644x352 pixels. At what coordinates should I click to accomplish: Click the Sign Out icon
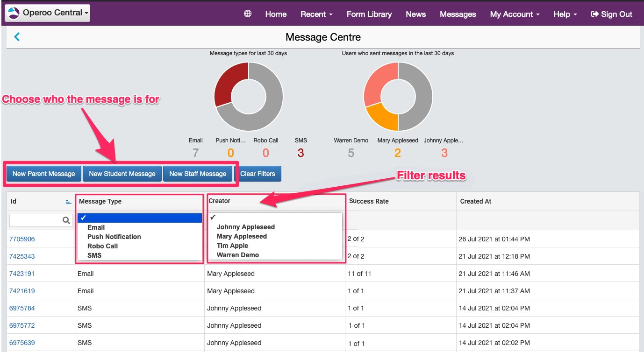[594, 14]
